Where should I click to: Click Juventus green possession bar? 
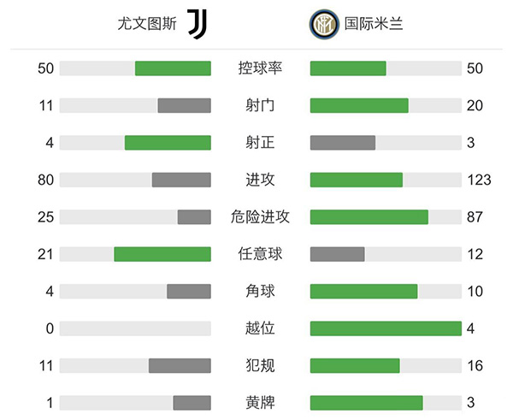click(173, 68)
